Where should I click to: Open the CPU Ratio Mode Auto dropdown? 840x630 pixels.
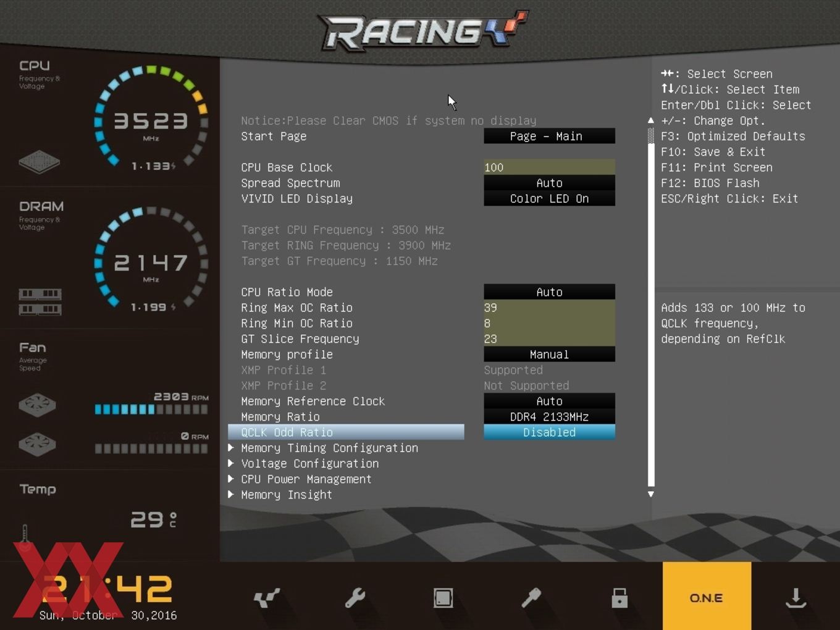(549, 292)
